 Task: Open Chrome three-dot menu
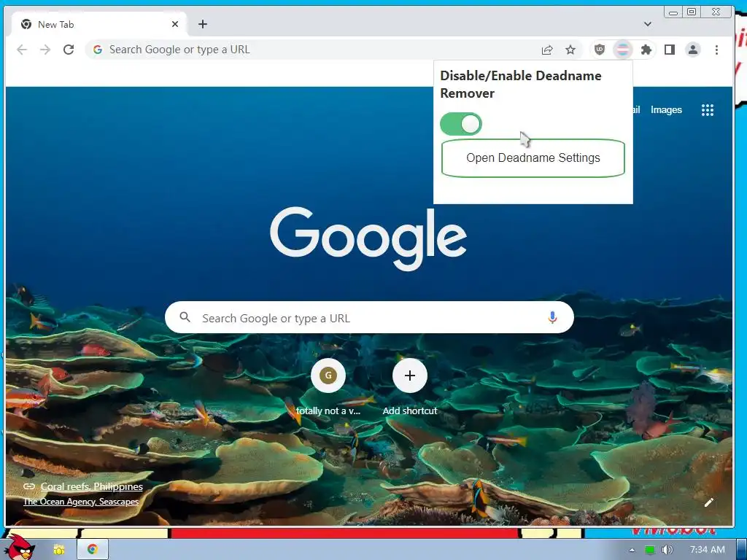pos(716,50)
